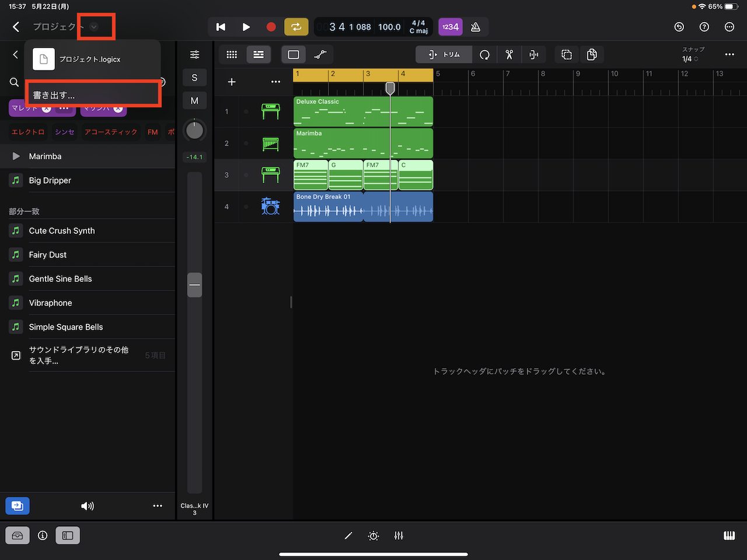Image resolution: width=747 pixels, height=560 pixels.
Task: Adjust preview volume speaker icon
Action: (x=88, y=506)
